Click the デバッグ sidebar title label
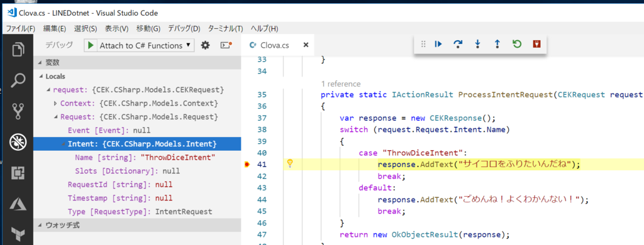The height and width of the screenshot is (245, 644). (x=59, y=45)
